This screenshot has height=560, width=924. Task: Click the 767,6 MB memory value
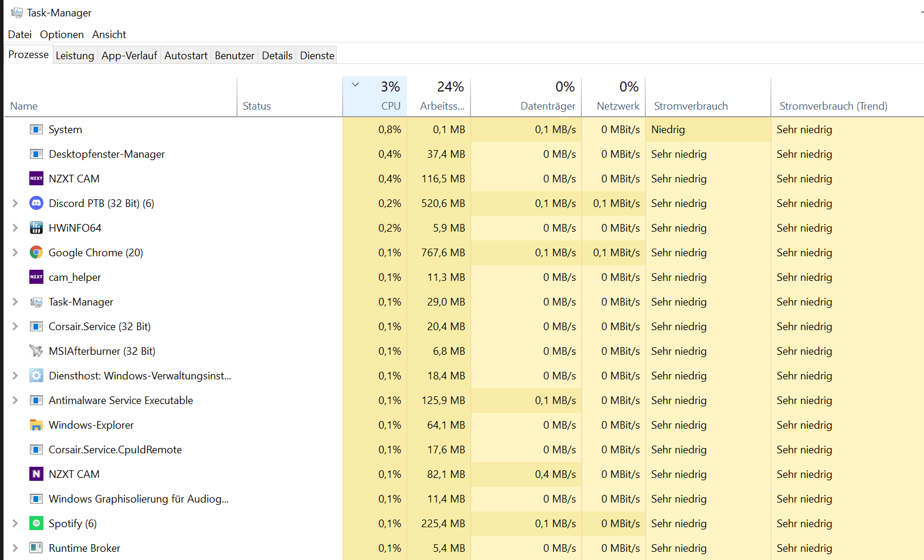(443, 253)
